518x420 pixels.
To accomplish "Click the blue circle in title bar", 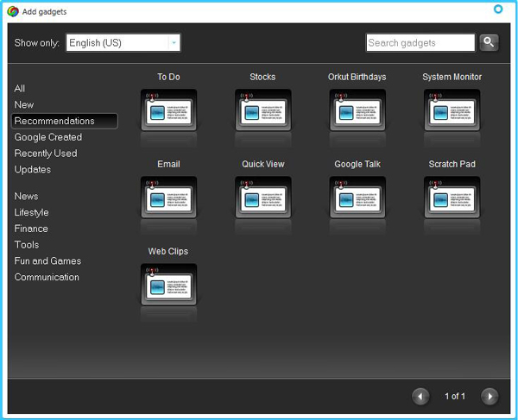I will click(x=498, y=9).
